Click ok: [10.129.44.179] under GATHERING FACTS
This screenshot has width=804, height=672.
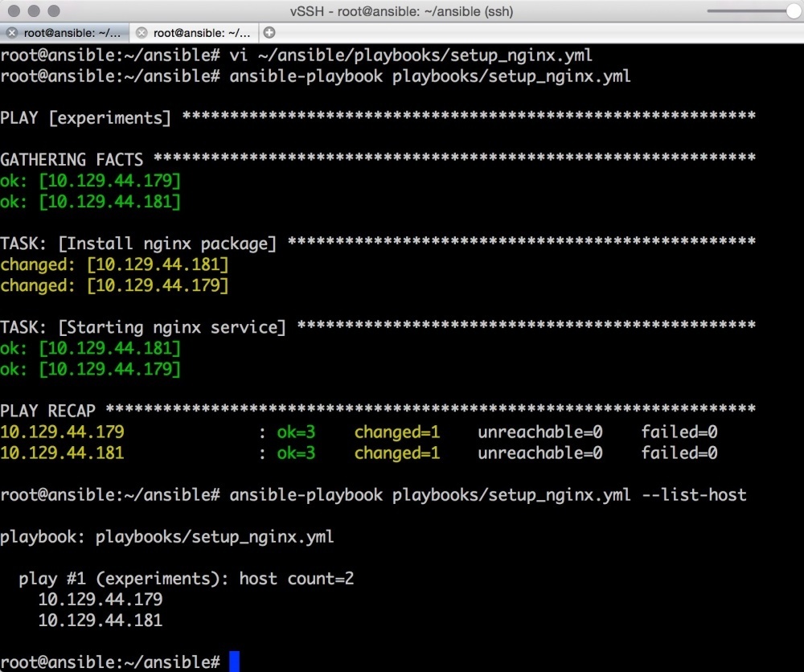(x=90, y=180)
